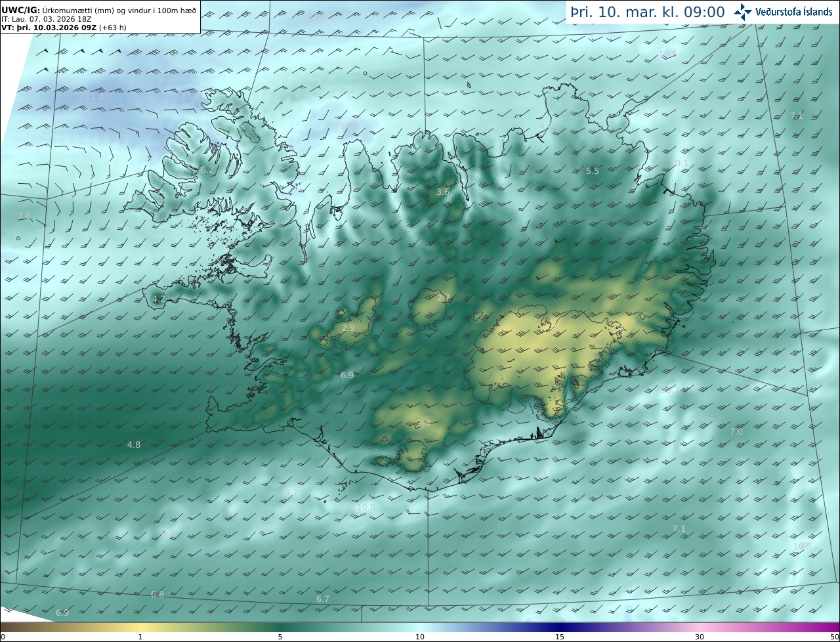Click the valid time 'VT: þri. 10.03.2026 09Z'
This screenshot has height=642, width=840.
[x=50, y=28]
